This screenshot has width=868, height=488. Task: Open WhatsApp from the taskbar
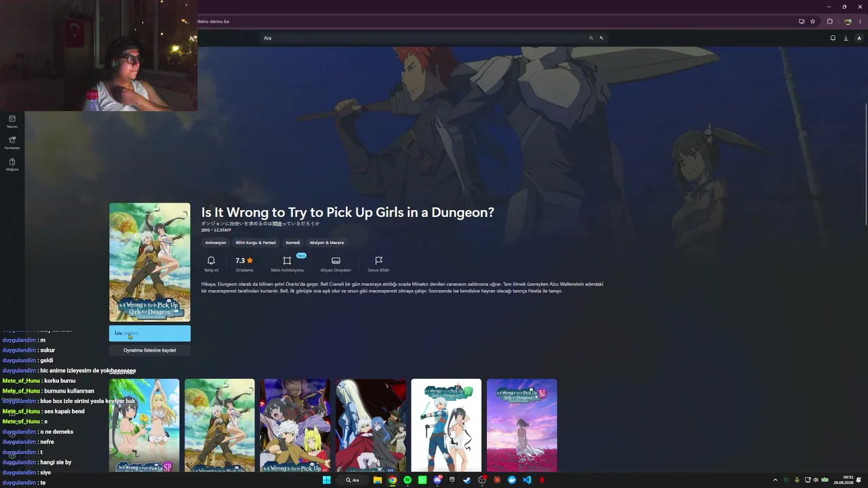tap(422, 480)
